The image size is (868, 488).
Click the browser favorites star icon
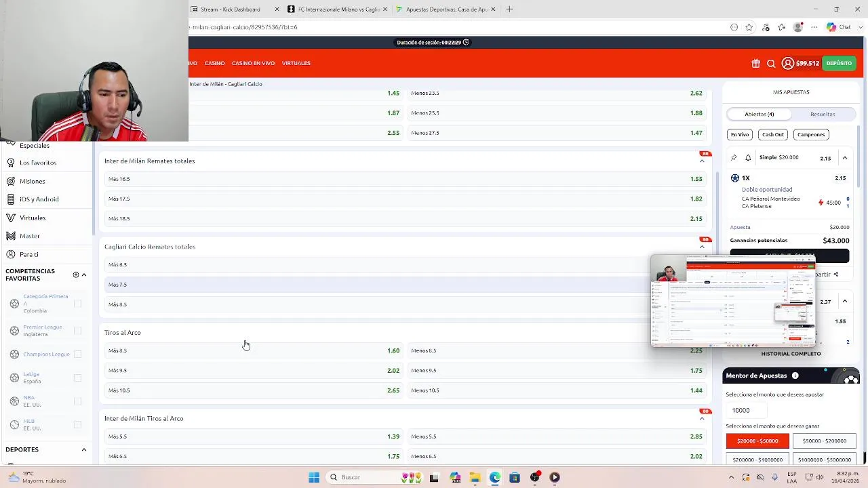pyautogui.click(x=749, y=27)
